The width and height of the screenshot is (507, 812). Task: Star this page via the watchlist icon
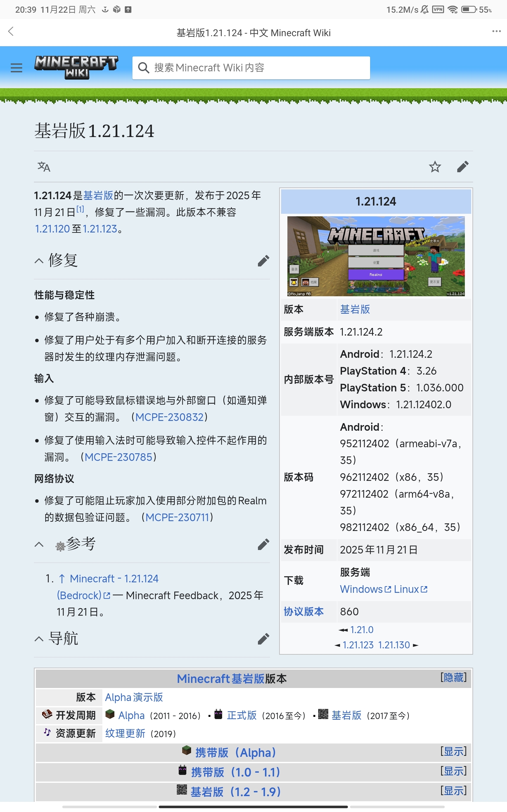(x=435, y=167)
